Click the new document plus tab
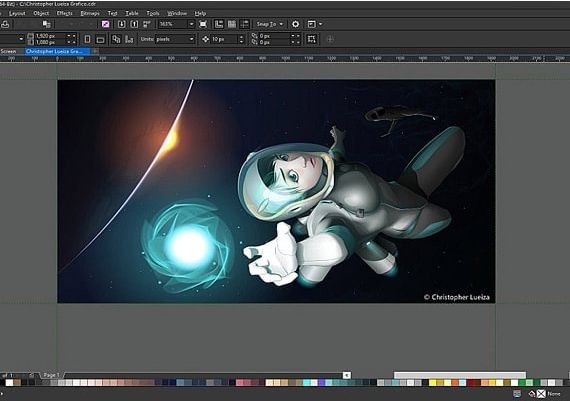This screenshot has width=570, height=401. click(x=95, y=51)
